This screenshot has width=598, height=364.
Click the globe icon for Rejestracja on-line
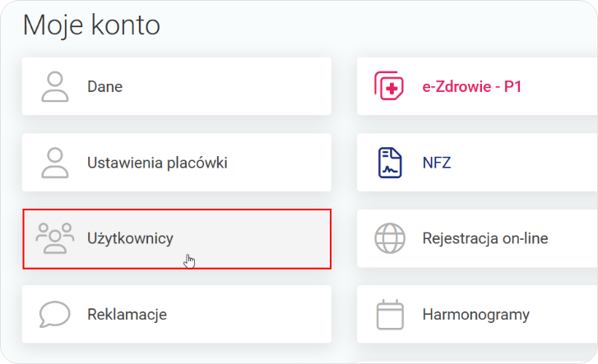(x=390, y=238)
